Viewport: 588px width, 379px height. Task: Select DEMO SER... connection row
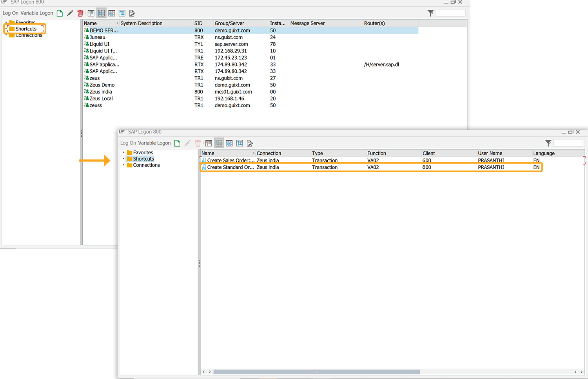(250, 31)
